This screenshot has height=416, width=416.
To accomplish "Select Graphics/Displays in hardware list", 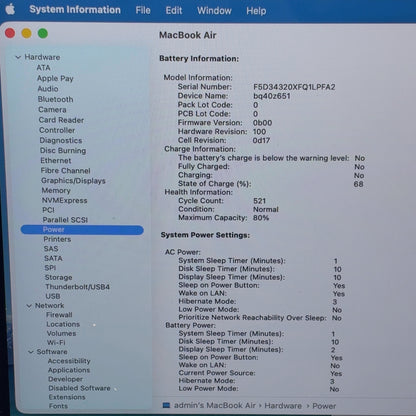I will point(73,181).
